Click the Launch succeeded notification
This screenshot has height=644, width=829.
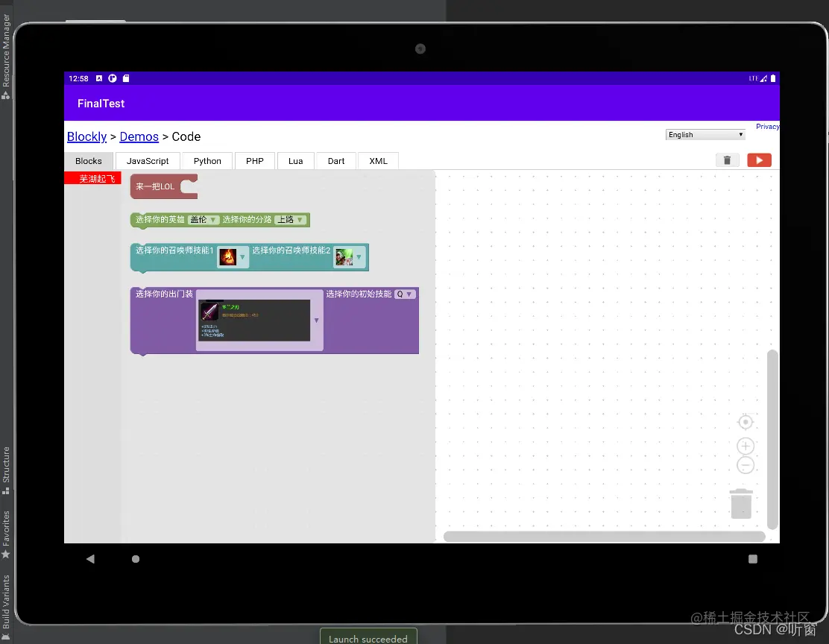[368, 638]
